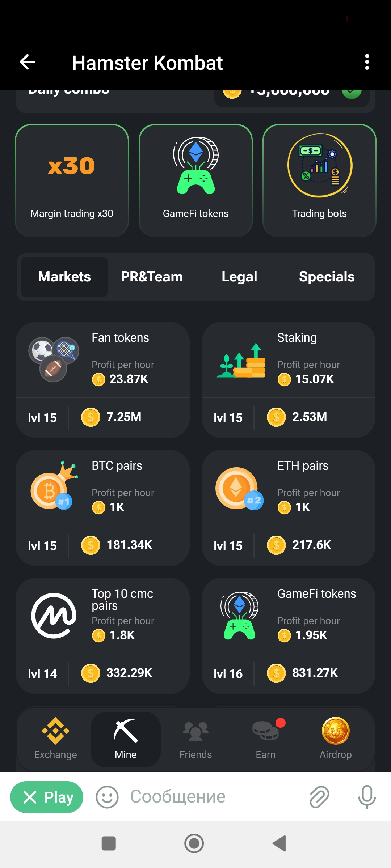Go back using the arrow icon
The width and height of the screenshot is (391, 868).
pos(28,62)
